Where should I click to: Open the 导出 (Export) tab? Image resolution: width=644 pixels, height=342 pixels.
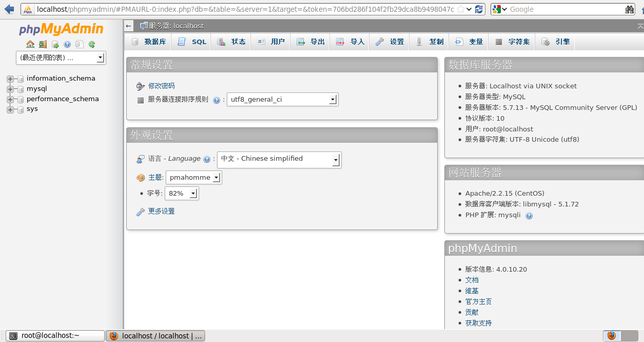pos(311,42)
